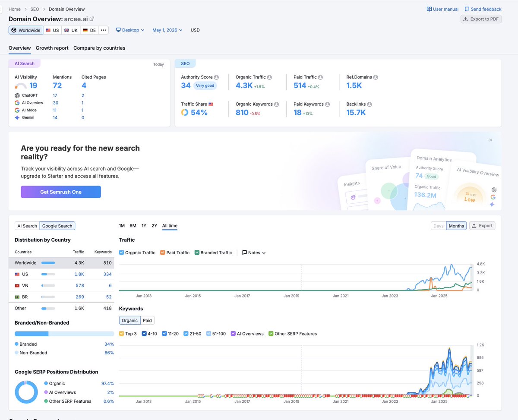This screenshot has height=420, width=518.
Task: Close the Semrush One promo banner
Action: click(490, 140)
